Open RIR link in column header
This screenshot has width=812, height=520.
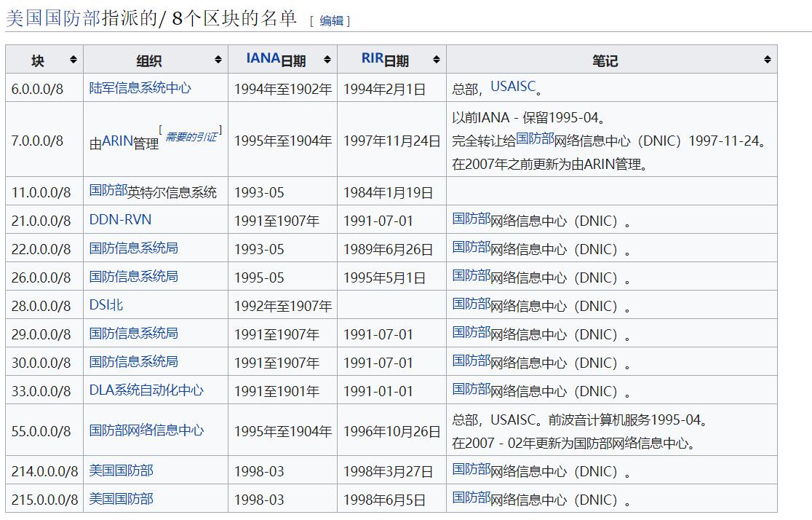click(x=373, y=58)
